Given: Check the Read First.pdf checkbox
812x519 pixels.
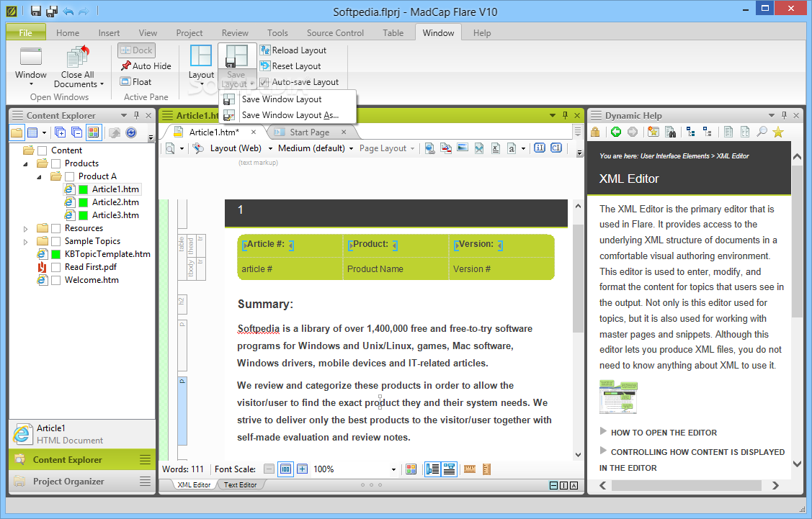Looking at the screenshot, I should coord(56,267).
